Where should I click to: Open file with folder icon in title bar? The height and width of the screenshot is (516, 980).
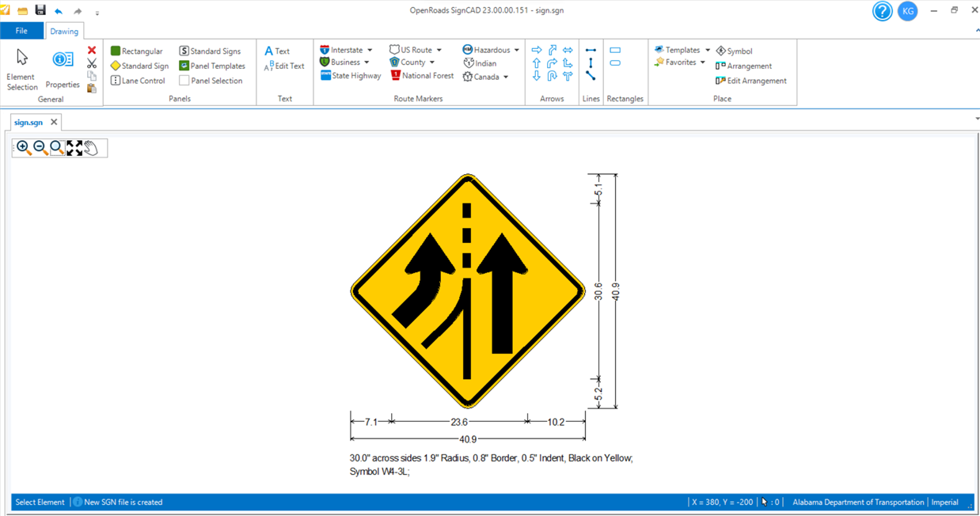22,11
